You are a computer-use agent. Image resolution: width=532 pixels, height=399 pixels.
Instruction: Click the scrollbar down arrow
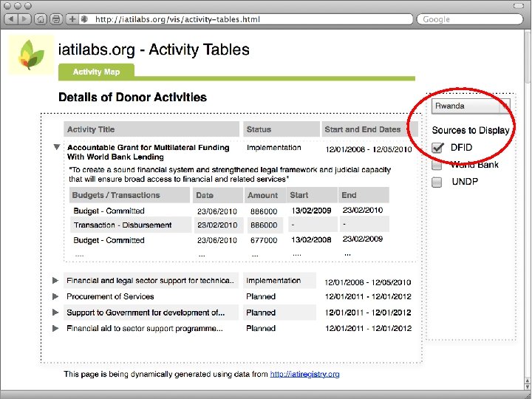pos(528,386)
